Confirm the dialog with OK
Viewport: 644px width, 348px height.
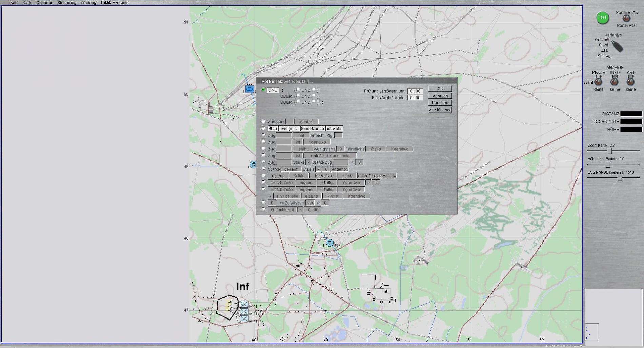(440, 89)
